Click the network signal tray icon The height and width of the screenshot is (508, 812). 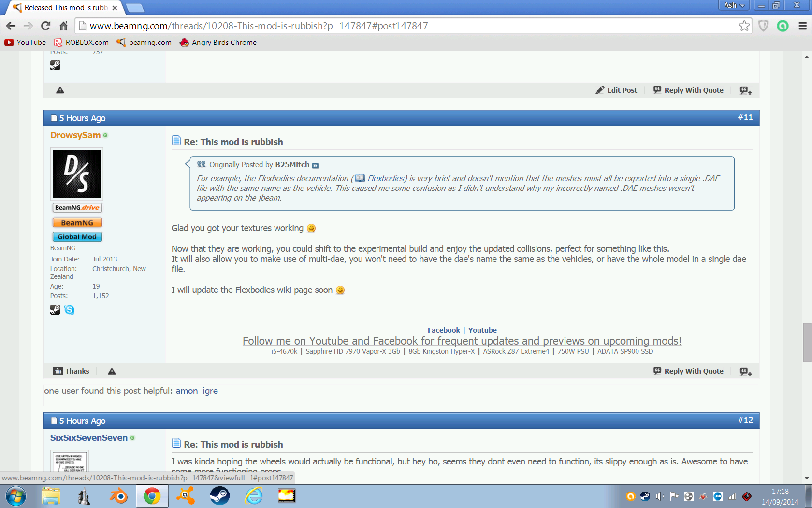[x=732, y=496]
